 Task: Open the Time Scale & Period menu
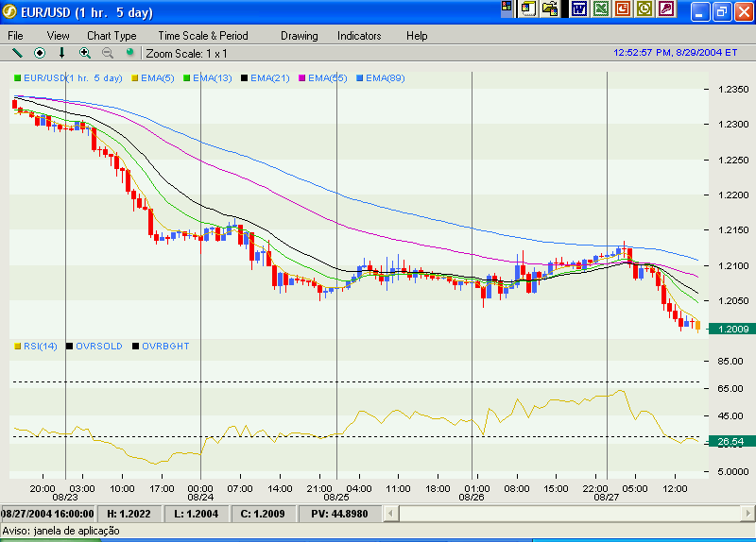(x=203, y=36)
